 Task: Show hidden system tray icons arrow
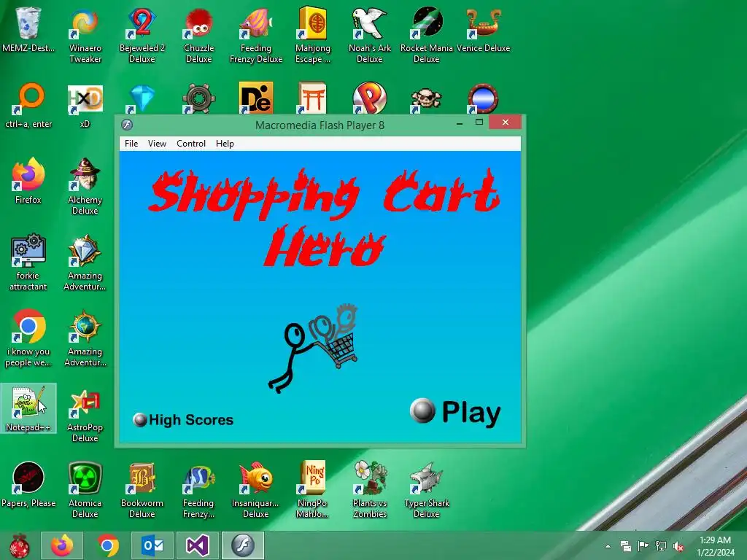point(608,546)
